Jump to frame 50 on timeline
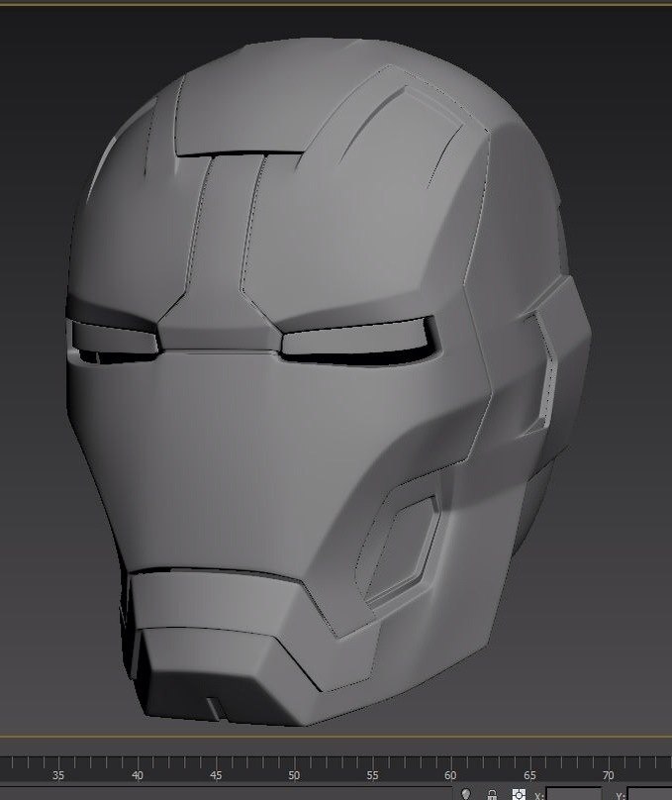The width and height of the screenshot is (672, 800). (294, 775)
